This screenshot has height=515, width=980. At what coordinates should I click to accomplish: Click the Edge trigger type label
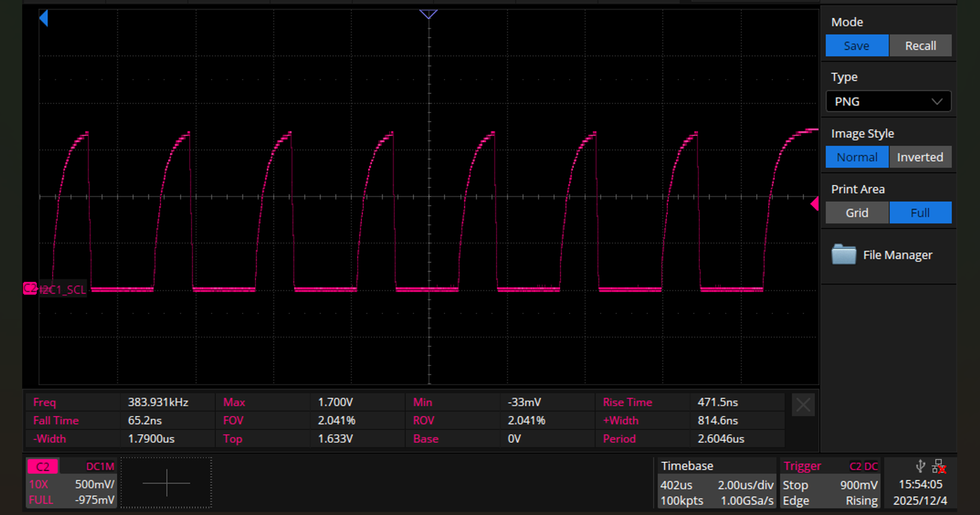(x=796, y=501)
